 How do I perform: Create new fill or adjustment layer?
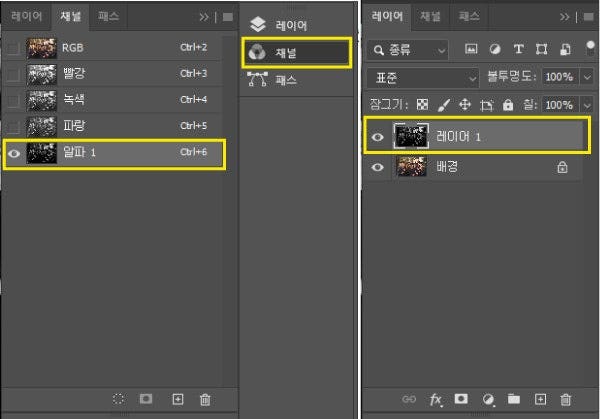[x=488, y=399]
